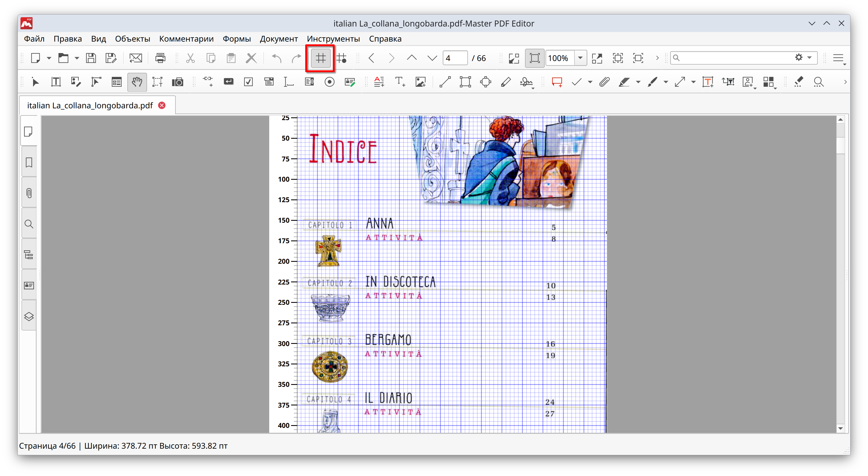Expand the Open File dropdown arrow
The height and width of the screenshot is (476, 868).
[x=77, y=58]
